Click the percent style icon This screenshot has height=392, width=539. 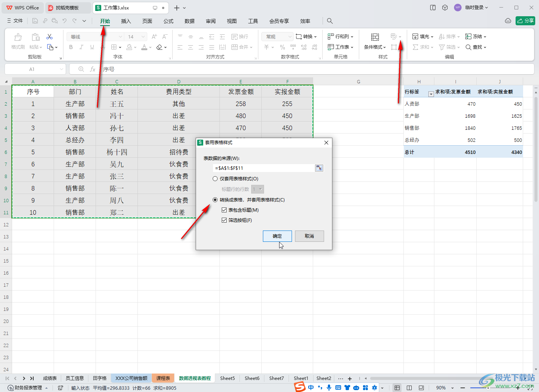coord(283,47)
